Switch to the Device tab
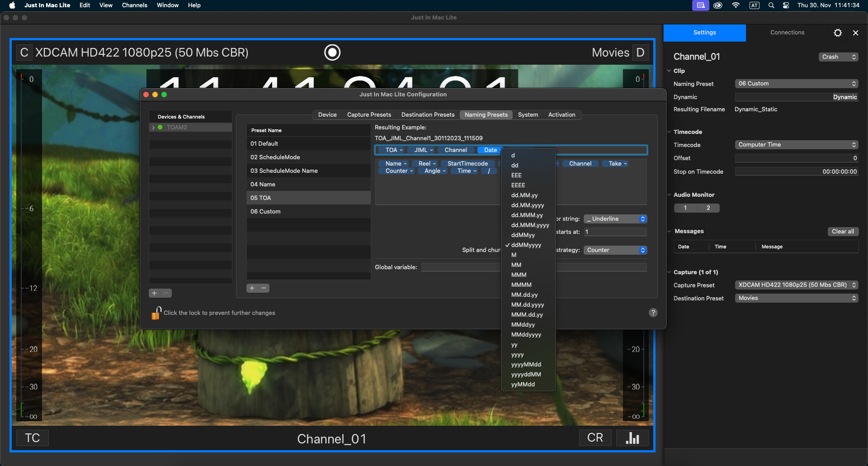The width and height of the screenshot is (868, 466). [327, 115]
